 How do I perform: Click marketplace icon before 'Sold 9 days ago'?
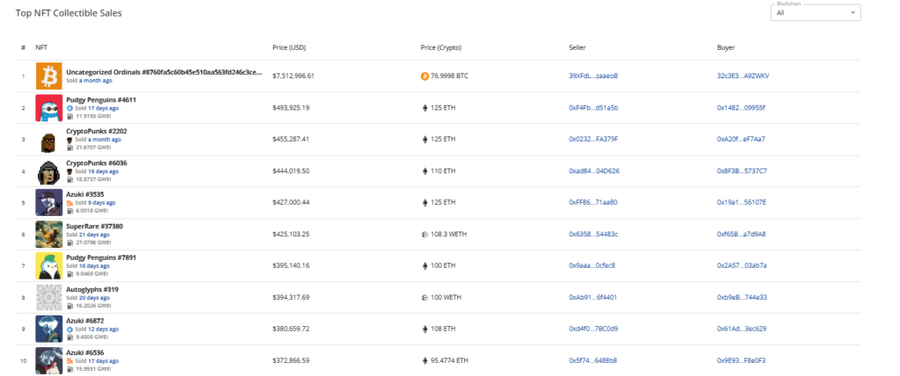70,203
